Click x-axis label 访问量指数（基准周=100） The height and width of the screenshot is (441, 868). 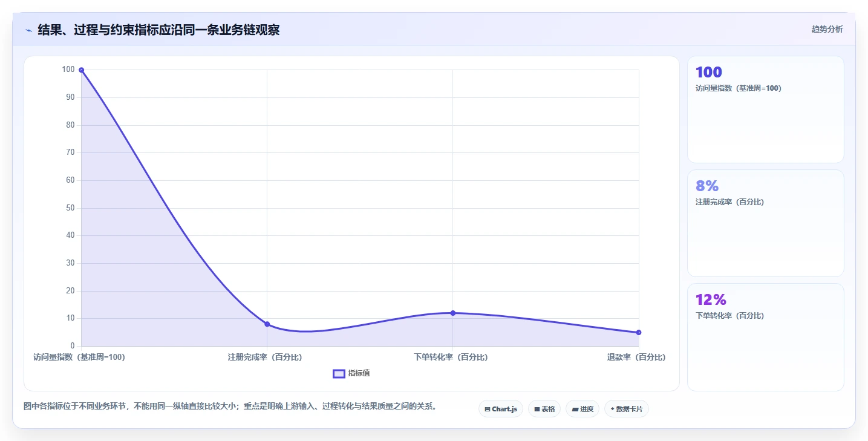click(79, 358)
